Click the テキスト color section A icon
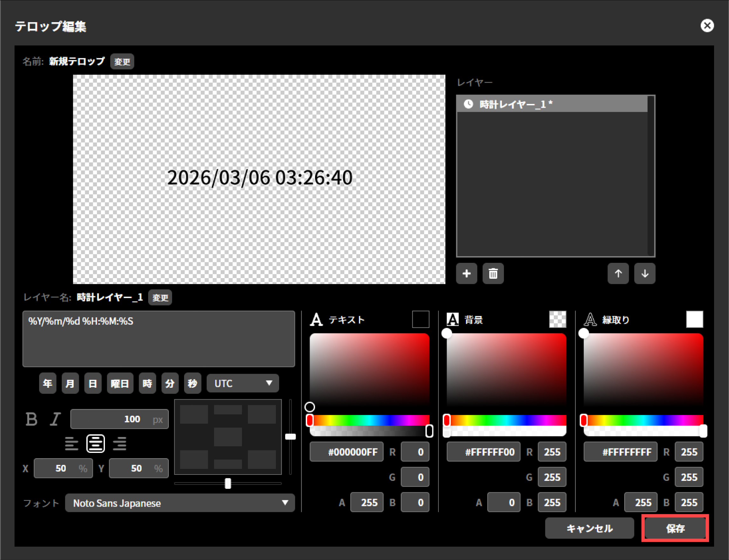Screen dimensions: 729x560 click(x=316, y=319)
